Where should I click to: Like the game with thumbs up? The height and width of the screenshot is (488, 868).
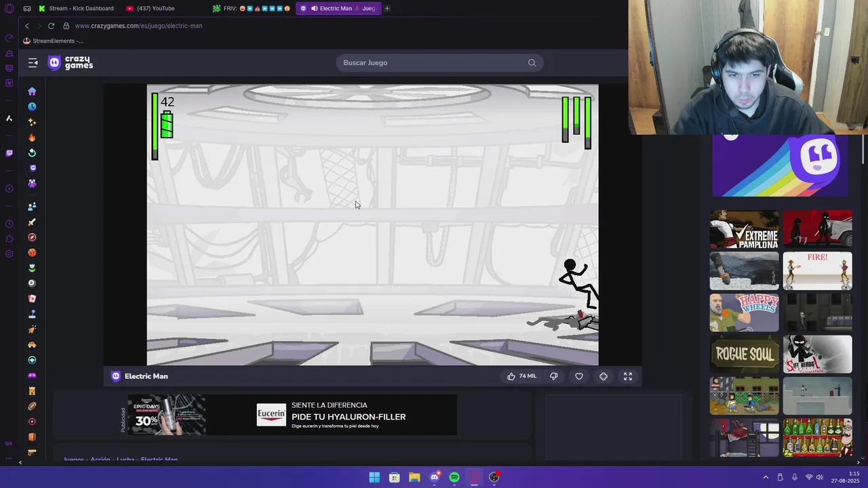[511, 376]
